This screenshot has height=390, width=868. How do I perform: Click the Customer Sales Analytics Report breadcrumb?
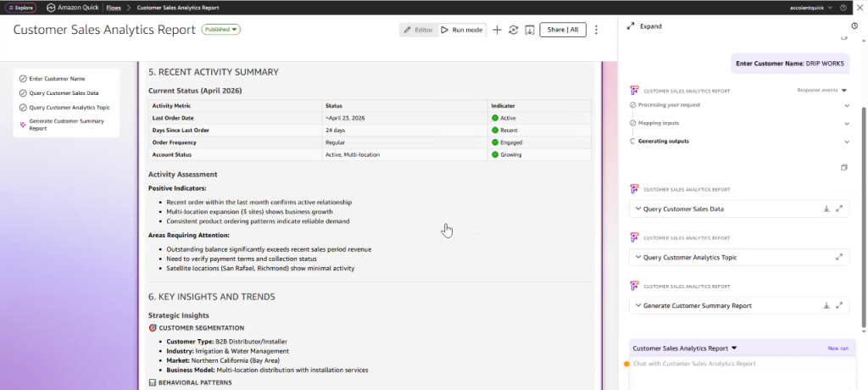(x=178, y=8)
